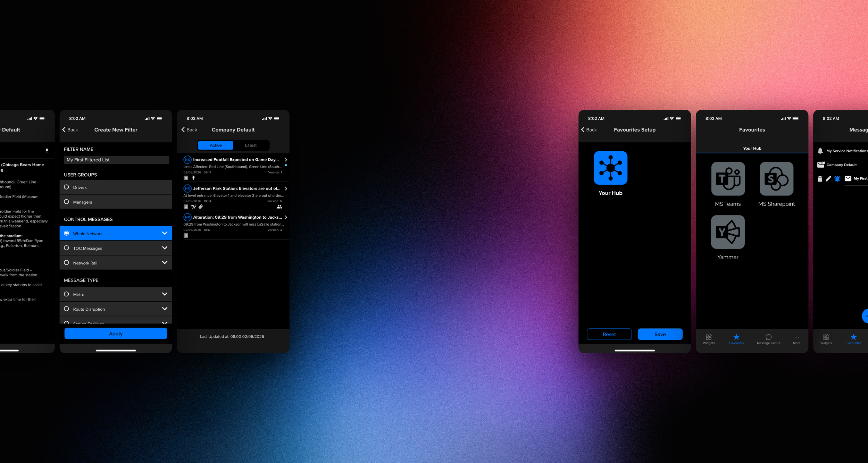Image resolution: width=868 pixels, height=463 pixels.
Task: Go to Widgets tab in Favourites screen
Action: point(709,339)
